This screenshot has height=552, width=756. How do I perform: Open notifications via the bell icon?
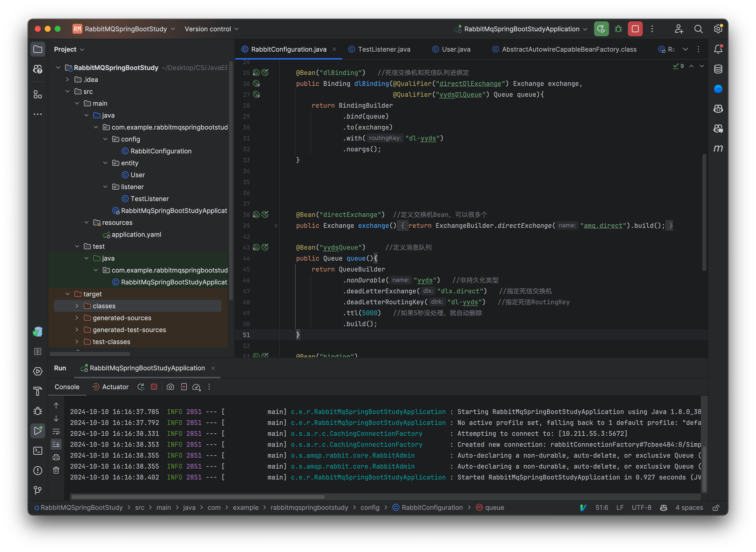click(x=718, y=49)
